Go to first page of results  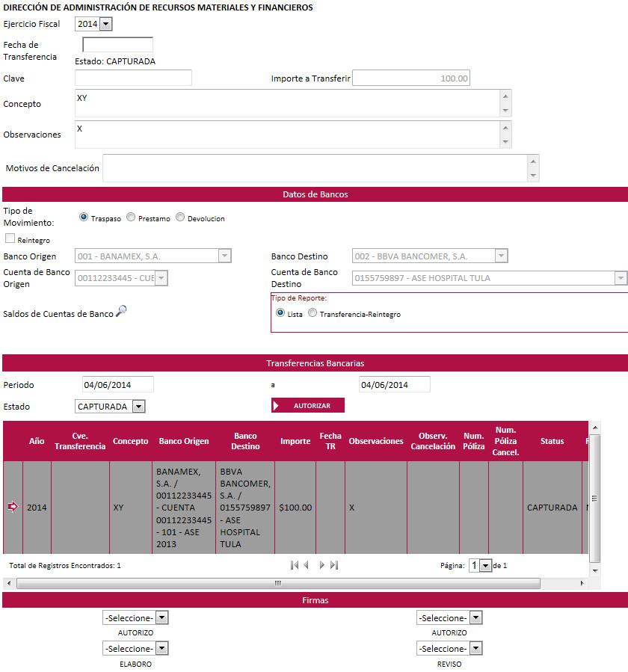[294, 565]
